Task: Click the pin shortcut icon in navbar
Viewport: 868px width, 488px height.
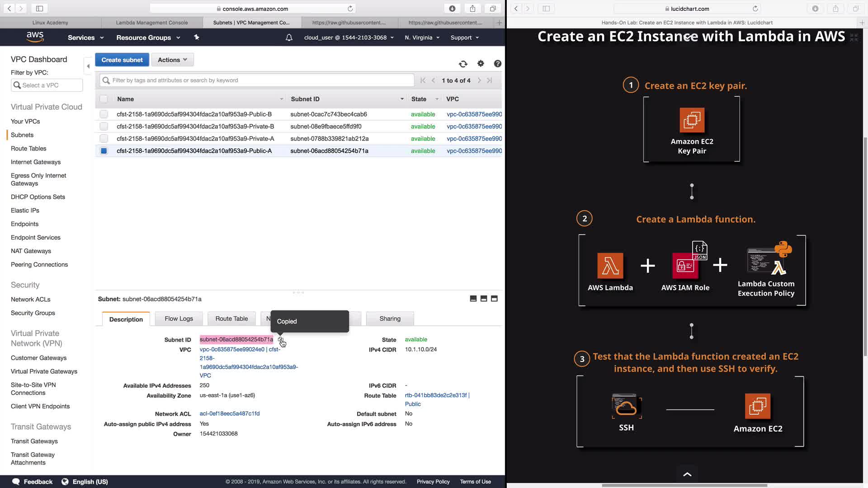Action: [197, 38]
